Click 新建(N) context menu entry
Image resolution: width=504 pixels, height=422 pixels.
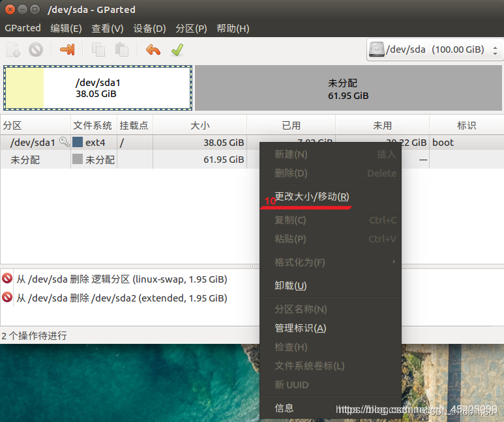331,154
